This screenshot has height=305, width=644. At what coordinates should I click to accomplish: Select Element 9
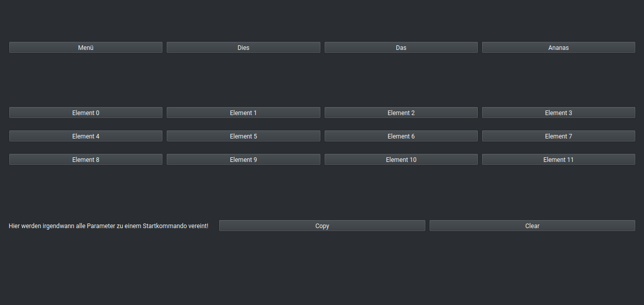point(243,159)
